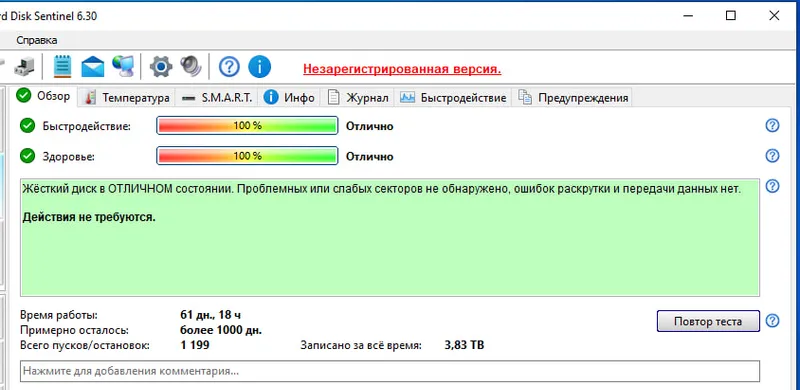Click the green check icon beside Здоровье
This screenshot has height=390, width=800.
(x=27, y=156)
